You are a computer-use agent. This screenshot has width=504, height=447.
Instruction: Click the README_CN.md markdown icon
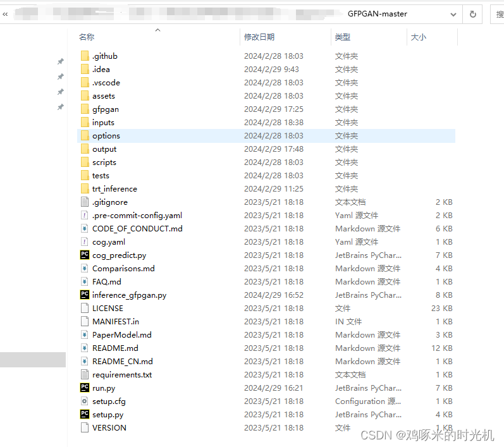pos(85,361)
